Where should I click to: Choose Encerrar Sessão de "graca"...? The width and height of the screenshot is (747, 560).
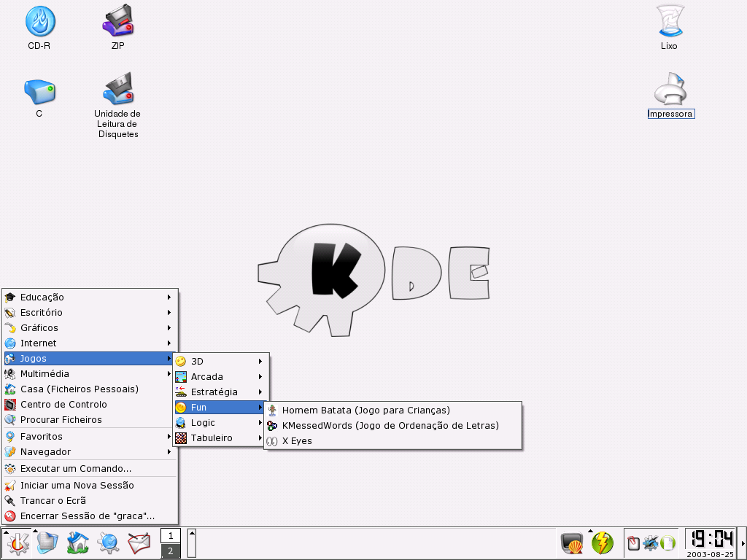89,516
